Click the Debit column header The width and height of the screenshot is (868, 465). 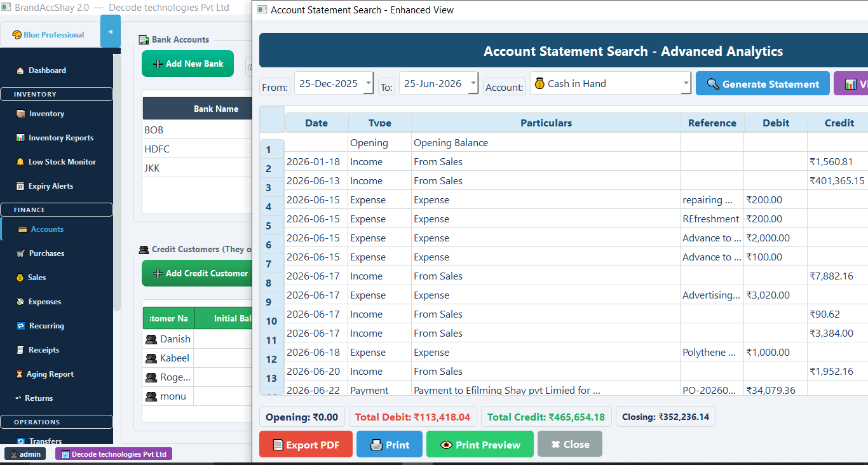point(776,123)
